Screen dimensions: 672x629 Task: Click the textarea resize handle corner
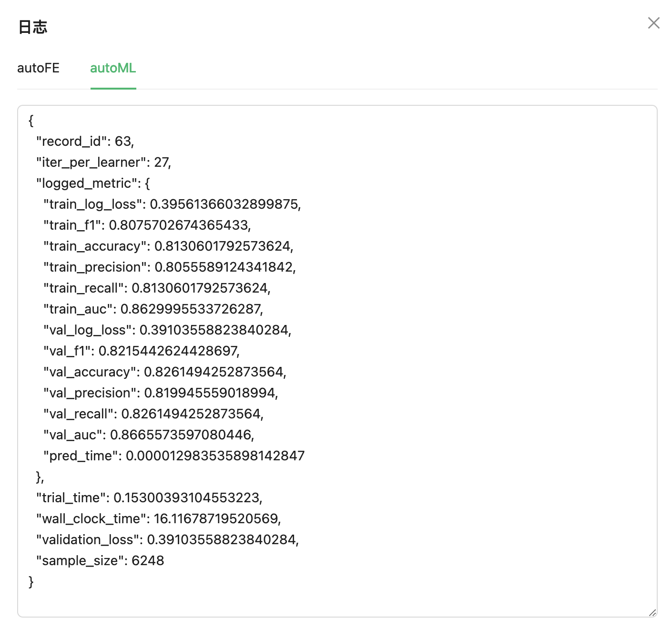652,612
